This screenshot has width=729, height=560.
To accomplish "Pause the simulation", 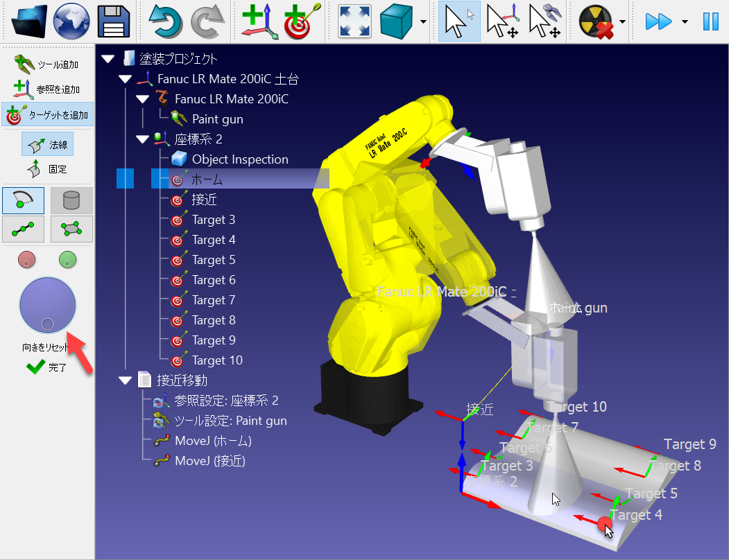I will (x=711, y=21).
